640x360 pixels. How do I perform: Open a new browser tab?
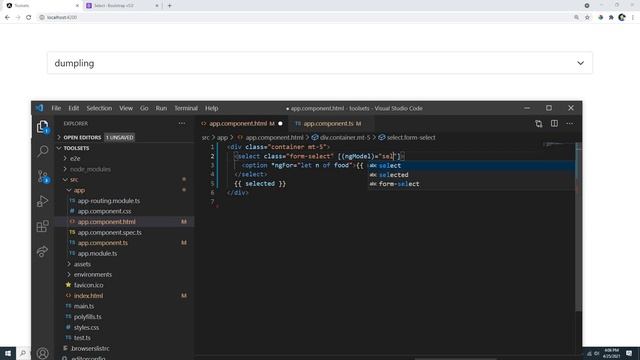(x=169, y=6)
